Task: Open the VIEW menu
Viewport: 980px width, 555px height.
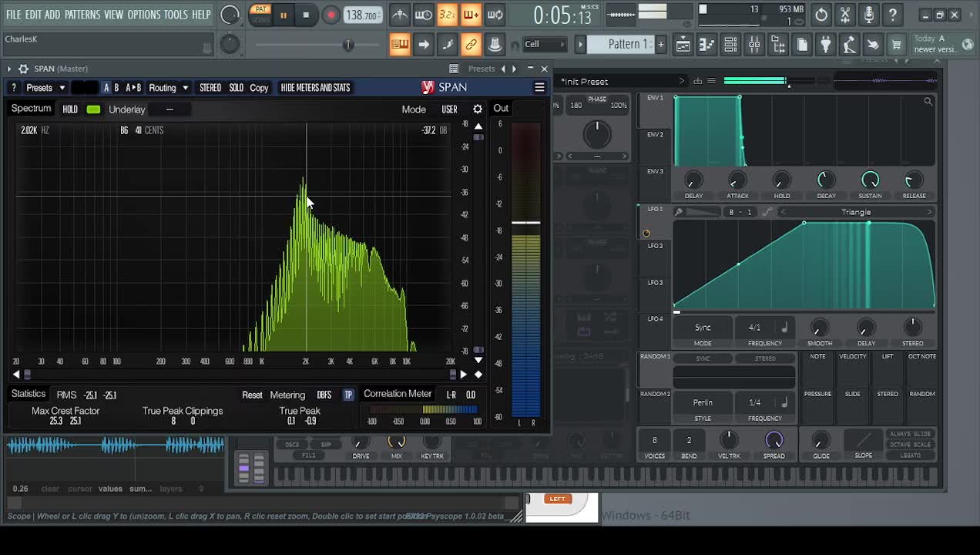Action: point(113,15)
